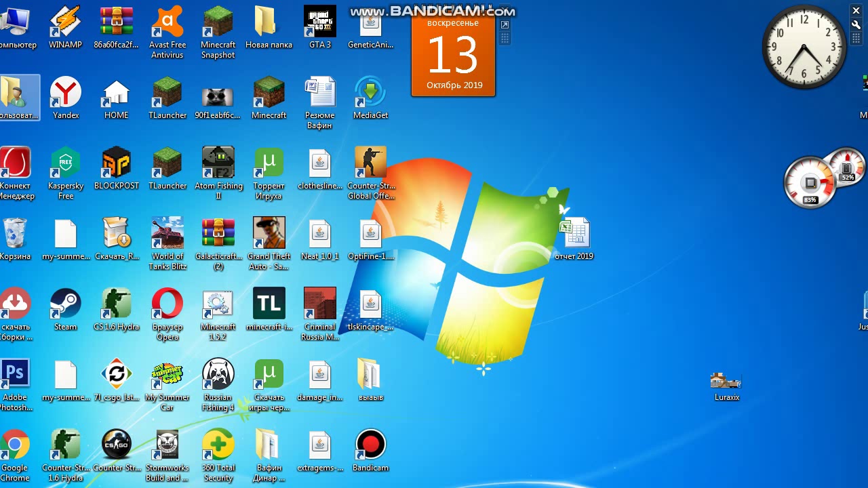Launch 360 Total Security
The height and width of the screenshot is (488, 868).
[x=218, y=455]
